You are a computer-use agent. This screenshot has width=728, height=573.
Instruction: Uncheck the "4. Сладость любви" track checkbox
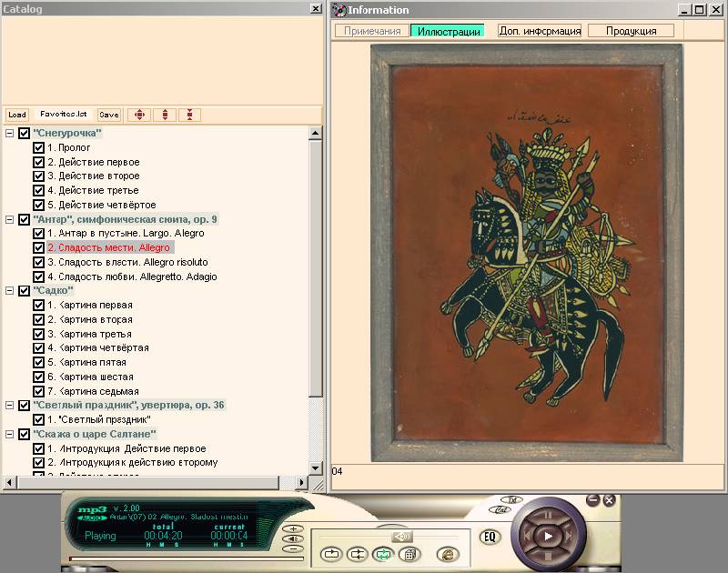[x=38, y=276]
